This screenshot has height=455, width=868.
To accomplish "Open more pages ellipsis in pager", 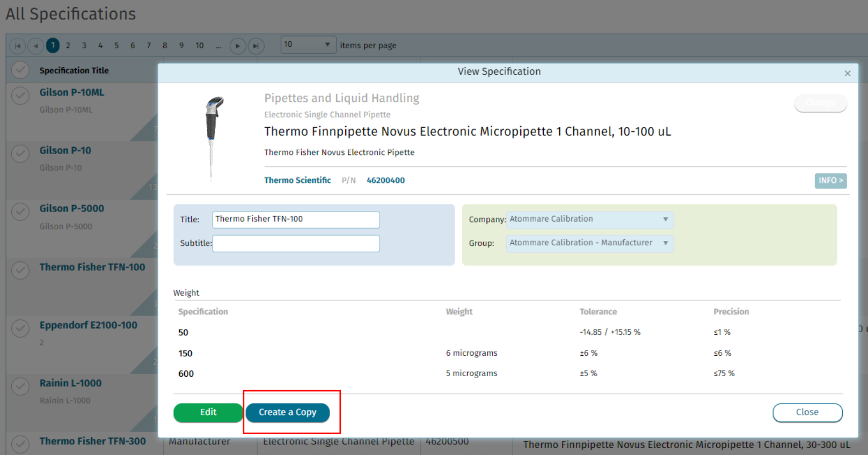I will 219,46.
